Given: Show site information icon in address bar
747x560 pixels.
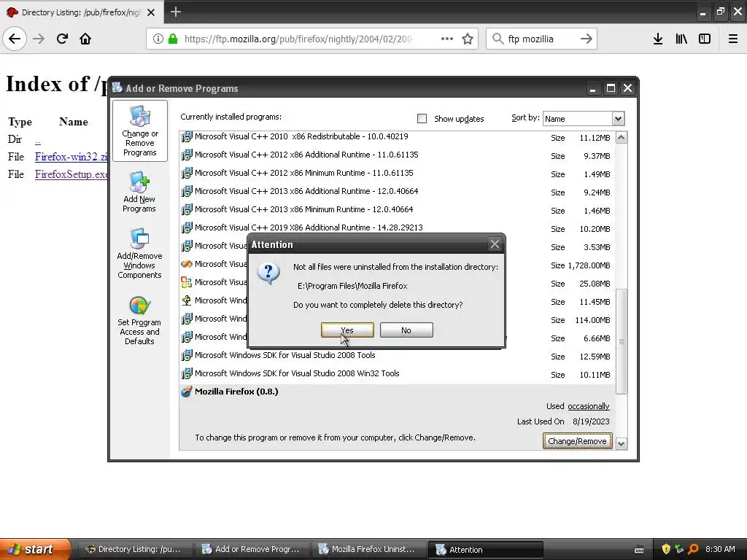Looking at the screenshot, I should pos(158,39).
